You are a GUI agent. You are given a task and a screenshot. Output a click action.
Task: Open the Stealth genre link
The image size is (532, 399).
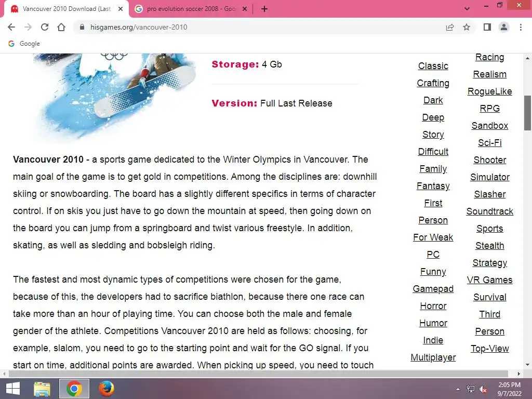click(x=489, y=246)
